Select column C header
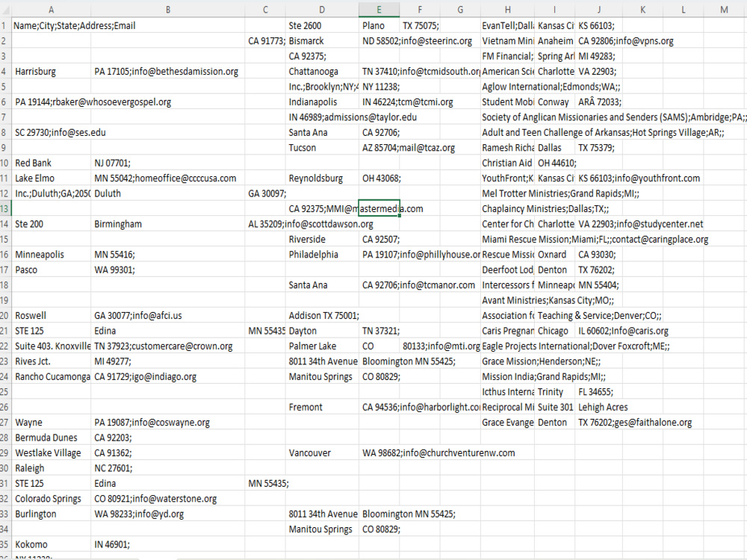This screenshot has width=747, height=560. point(265,10)
